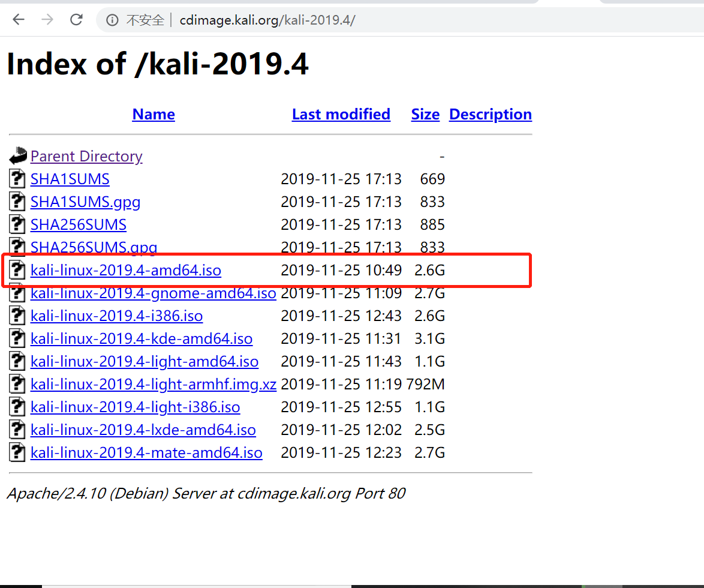This screenshot has height=588, width=704.
Task: Reload the page with the refresh icon
Action: pos(76,19)
